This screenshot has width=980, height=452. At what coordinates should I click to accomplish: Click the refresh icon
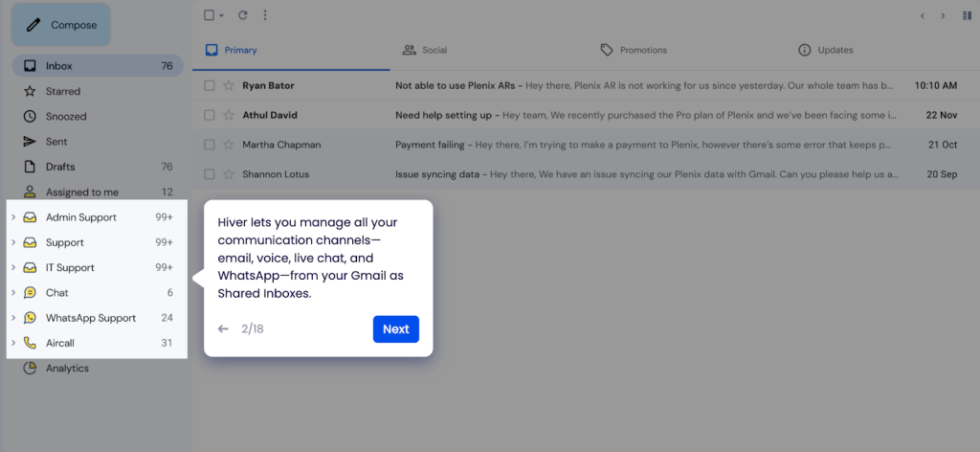[x=243, y=15]
